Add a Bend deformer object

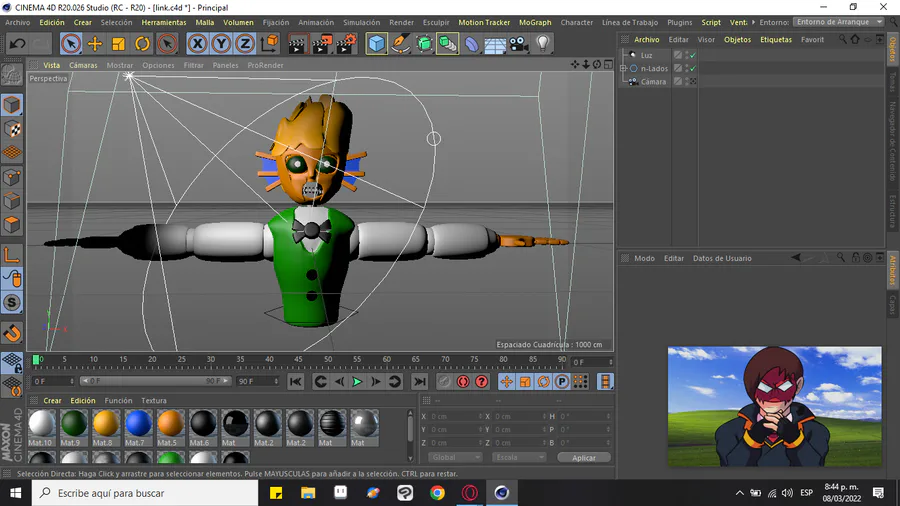471,44
